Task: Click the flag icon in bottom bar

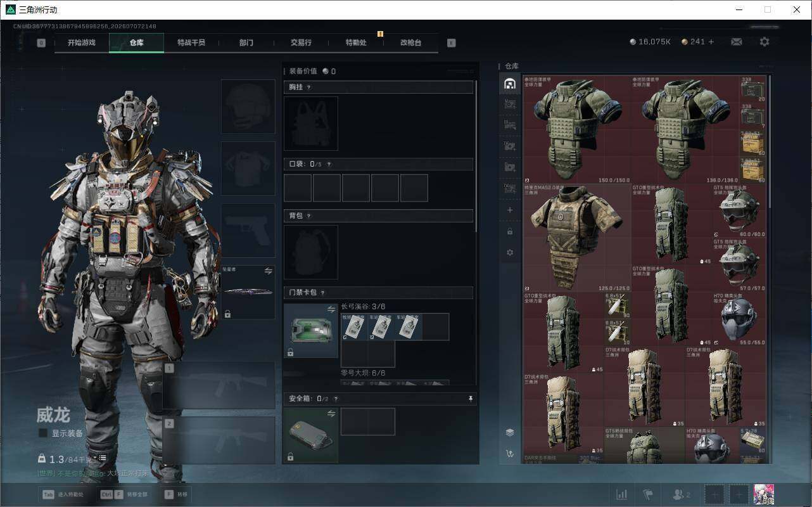Action: [648, 494]
